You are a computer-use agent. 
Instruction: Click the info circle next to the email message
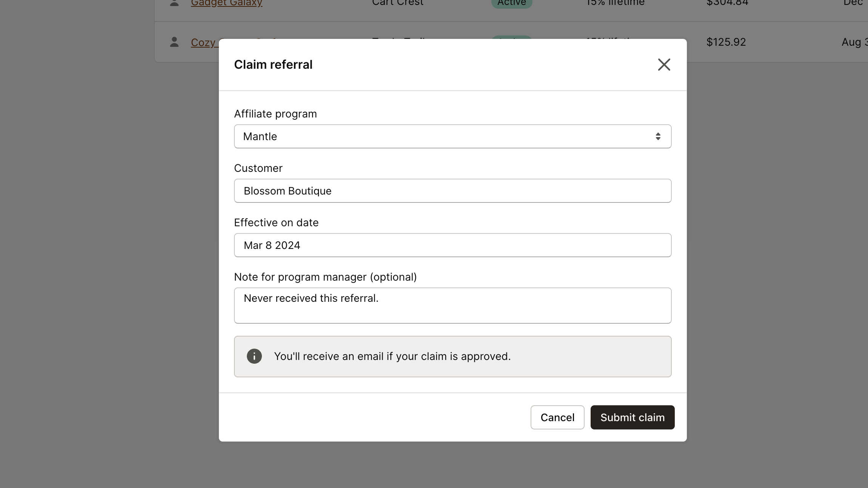click(254, 356)
